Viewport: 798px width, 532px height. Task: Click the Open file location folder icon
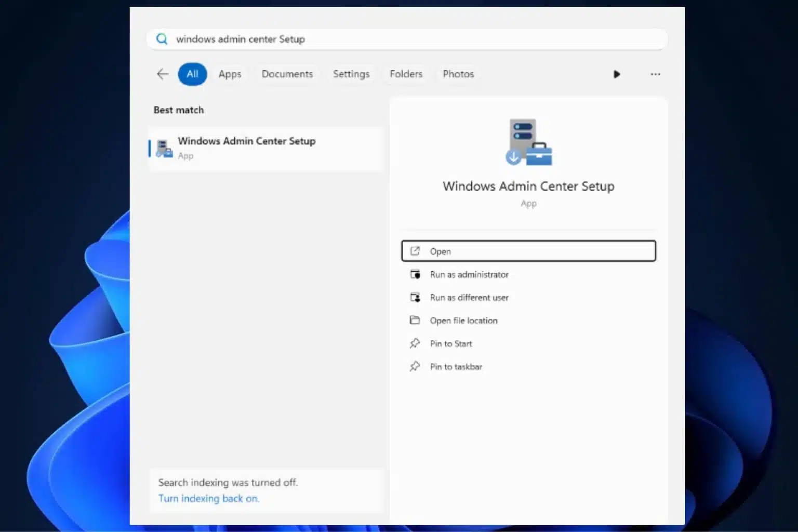point(415,321)
